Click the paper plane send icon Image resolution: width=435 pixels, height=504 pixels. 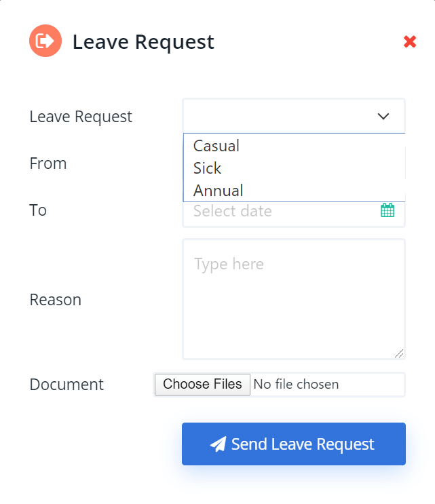pos(219,444)
